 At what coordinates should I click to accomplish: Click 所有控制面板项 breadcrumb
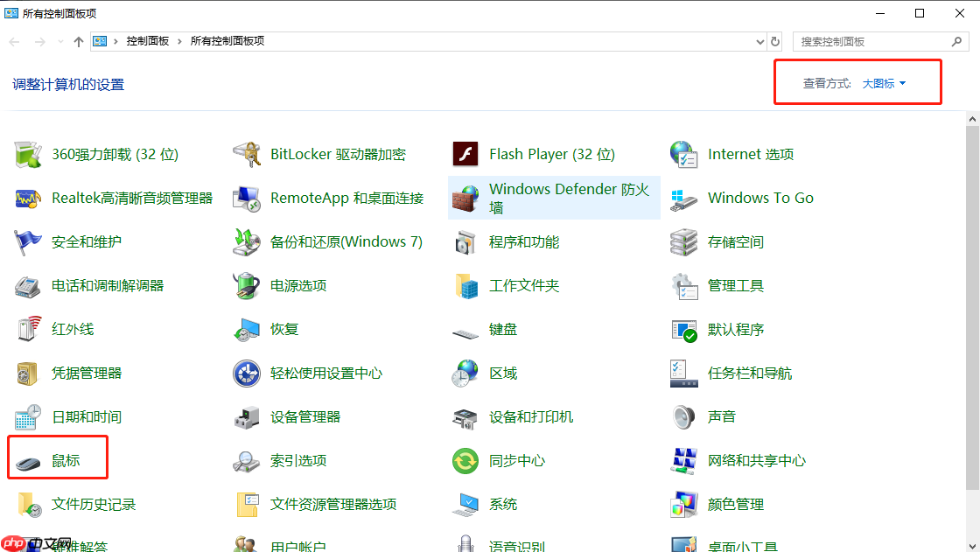227,41
